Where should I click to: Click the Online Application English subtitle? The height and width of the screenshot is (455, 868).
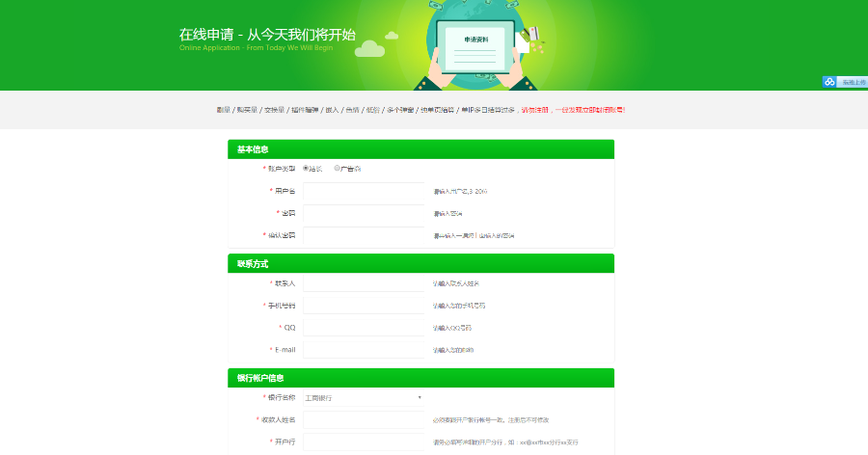click(x=256, y=48)
